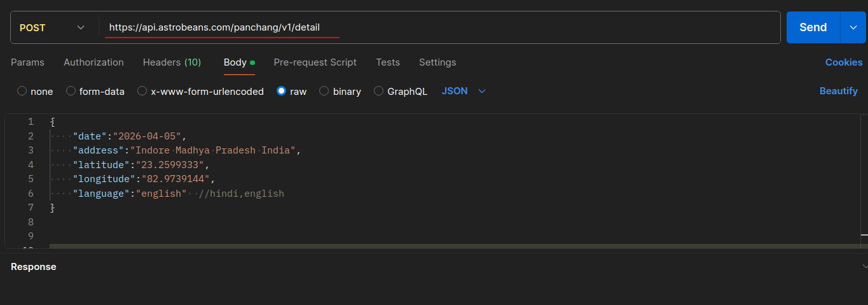Open the Headers (10) tab

click(172, 62)
